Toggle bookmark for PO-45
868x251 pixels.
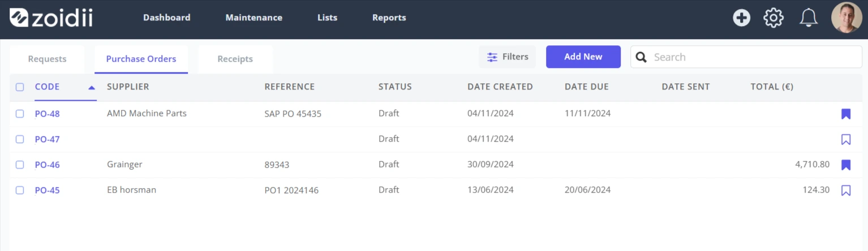click(846, 190)
